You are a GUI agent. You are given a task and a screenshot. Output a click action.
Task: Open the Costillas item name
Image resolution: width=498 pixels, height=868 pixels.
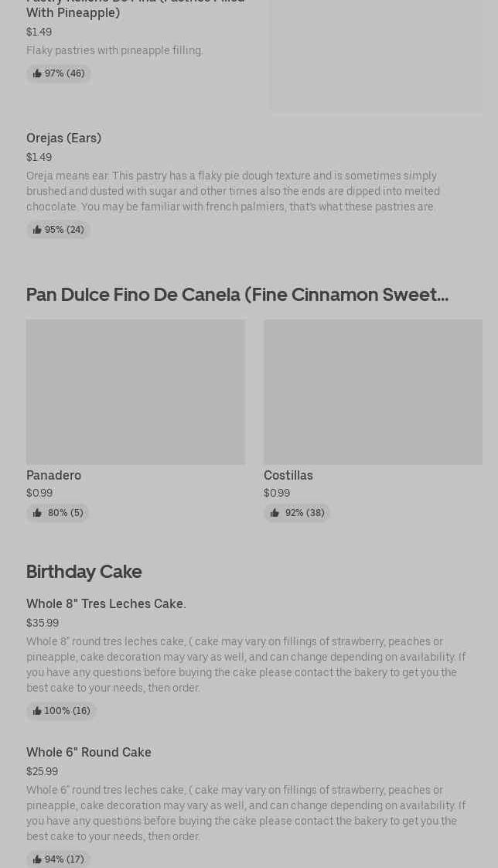coord(288,476)
